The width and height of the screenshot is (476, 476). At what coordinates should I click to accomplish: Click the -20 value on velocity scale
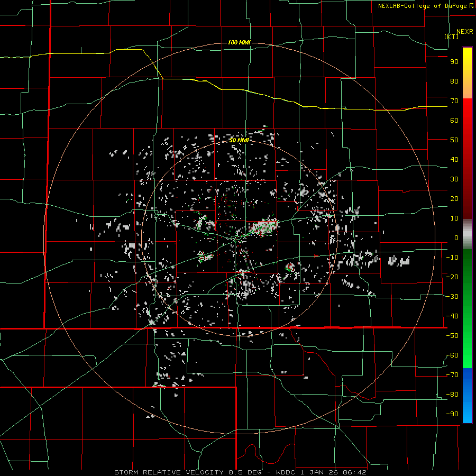coord(452,277)
